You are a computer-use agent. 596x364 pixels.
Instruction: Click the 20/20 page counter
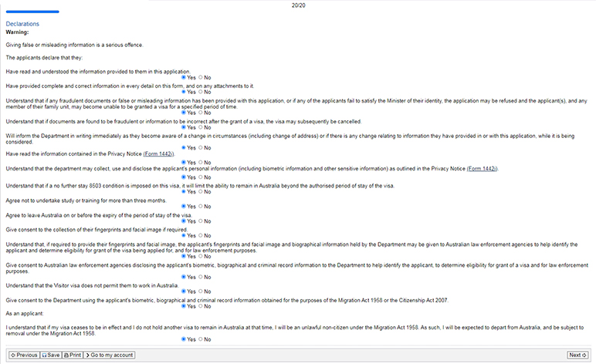click(x=298, y=5)
